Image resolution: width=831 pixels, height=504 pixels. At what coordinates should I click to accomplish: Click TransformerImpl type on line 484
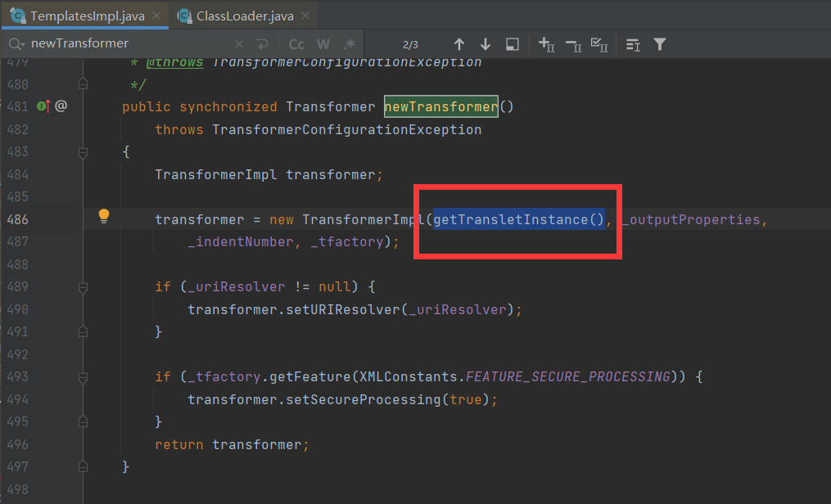tap(215, 175)
